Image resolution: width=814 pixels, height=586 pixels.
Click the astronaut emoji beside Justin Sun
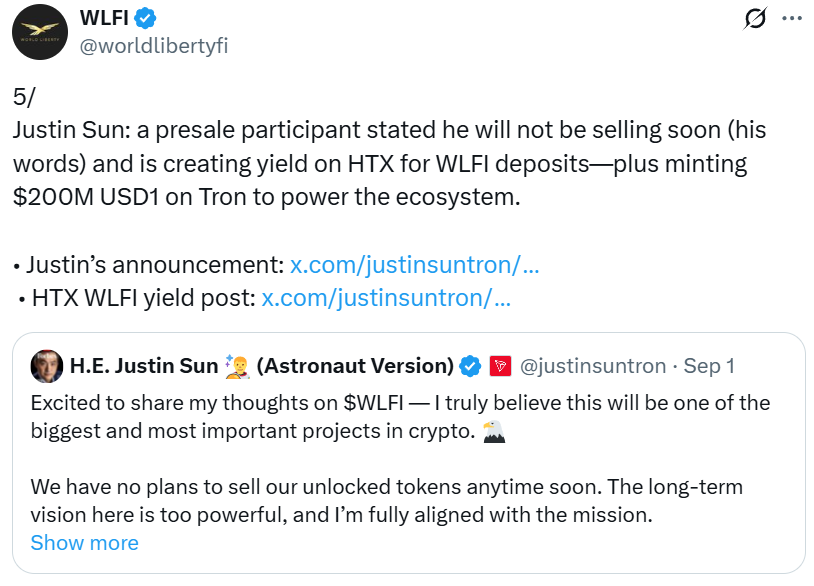pyautogui.click(x=237, y=366)
